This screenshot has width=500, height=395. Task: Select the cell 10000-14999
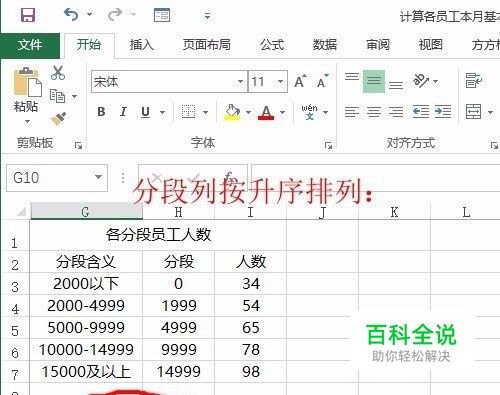point(86,350)
